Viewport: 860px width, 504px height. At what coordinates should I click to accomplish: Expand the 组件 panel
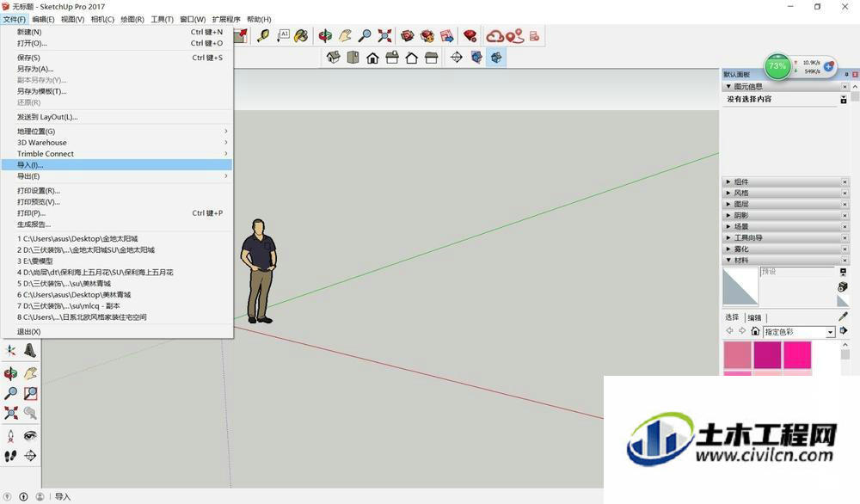784,181
